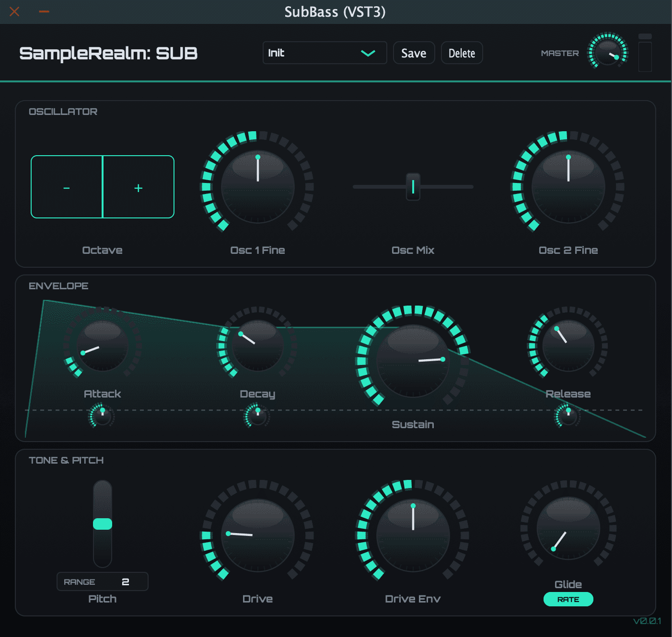Click the Glide knob
This screenshot has width=672, height=637.
tap(568, 528)
